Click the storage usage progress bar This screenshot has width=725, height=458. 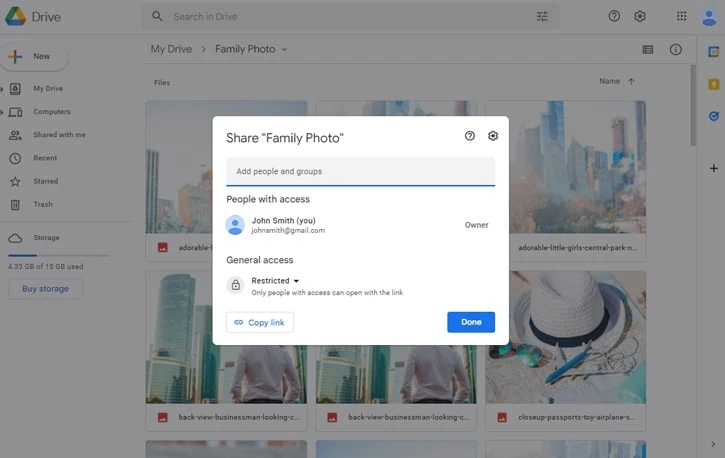click(x=59, y=255)
